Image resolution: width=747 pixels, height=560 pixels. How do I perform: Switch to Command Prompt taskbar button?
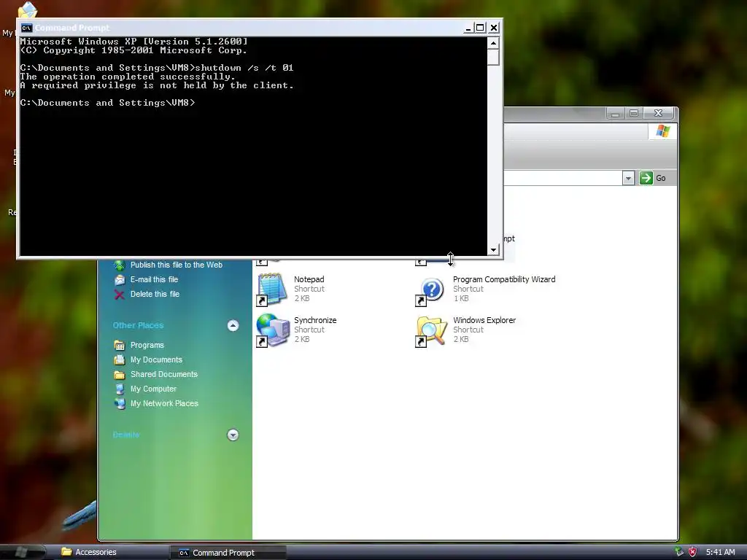tap(228, 553)
